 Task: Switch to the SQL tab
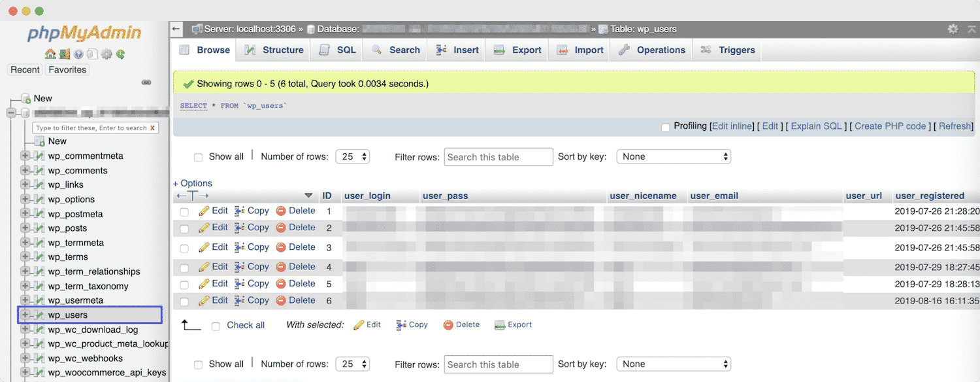338,50
